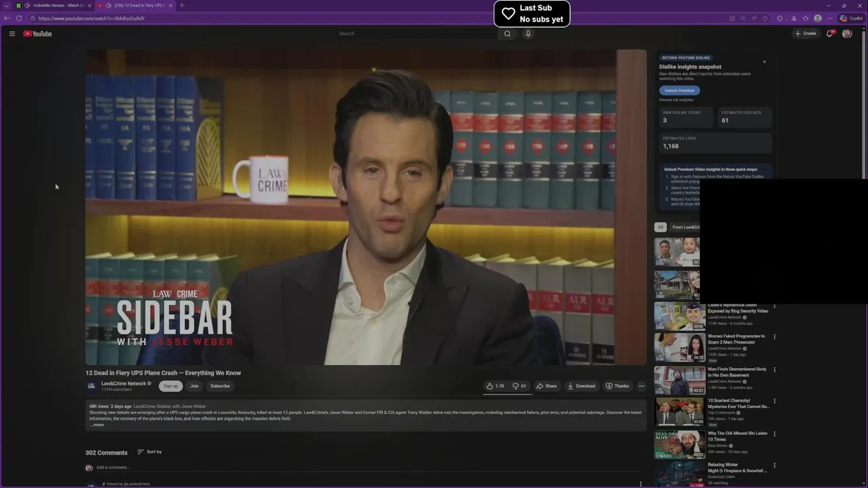Open Preview full analytics link
Screen dimensions: 868x488
[676, 100]
